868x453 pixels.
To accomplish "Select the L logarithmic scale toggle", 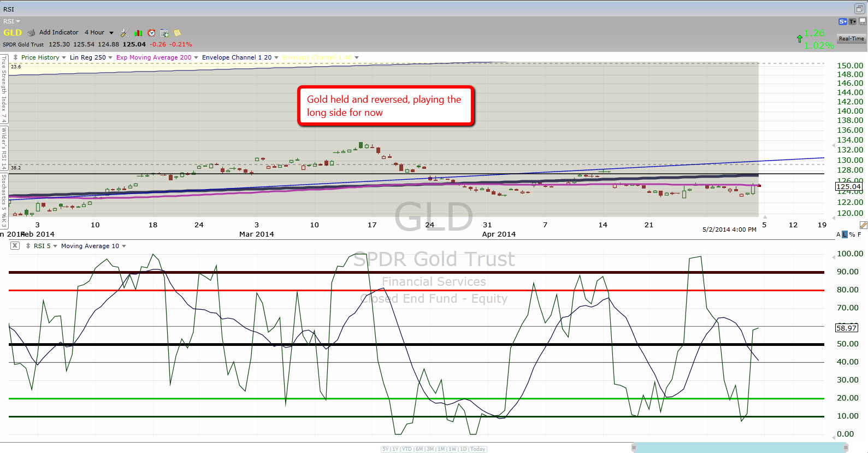I will [845, 234].
